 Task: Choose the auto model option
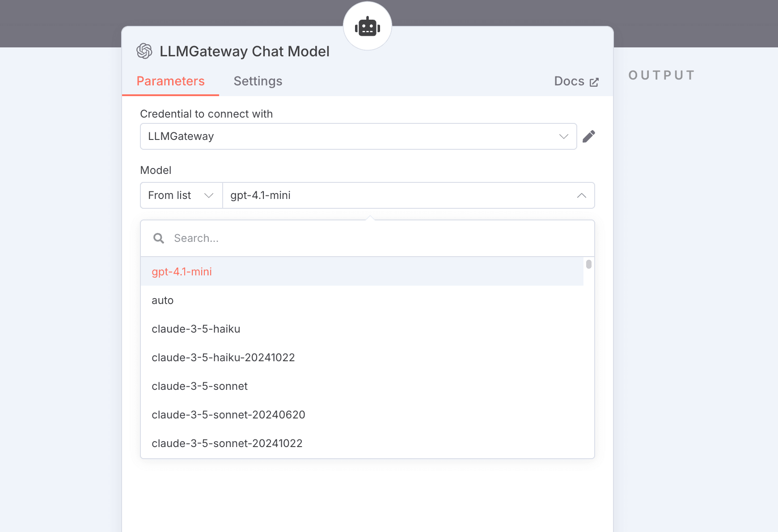pyautogui.click(x=162, y=300)
